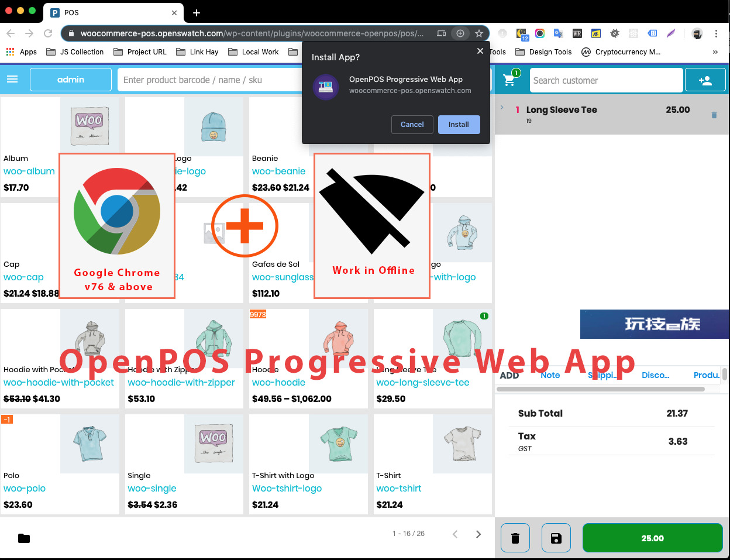730x560 pixels.
Task: Expand the Long Sleeve Tee cart row
Action: click(502, 108)
